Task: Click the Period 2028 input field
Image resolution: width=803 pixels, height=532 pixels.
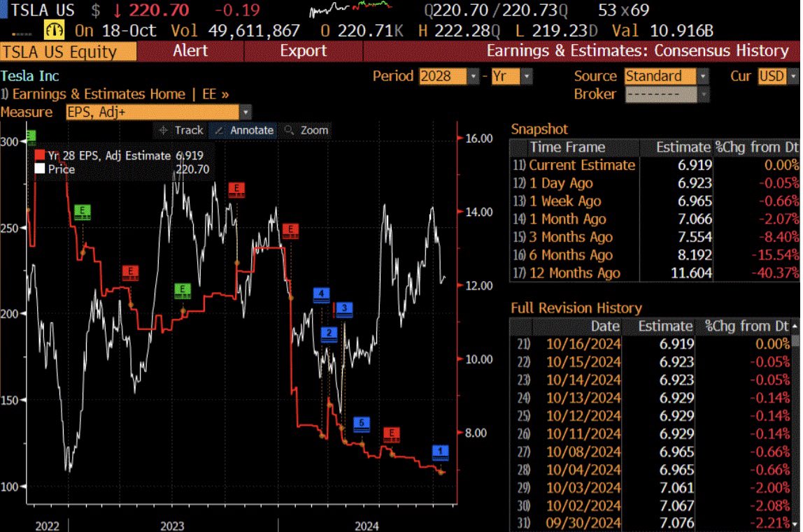Action: point(443,76)
